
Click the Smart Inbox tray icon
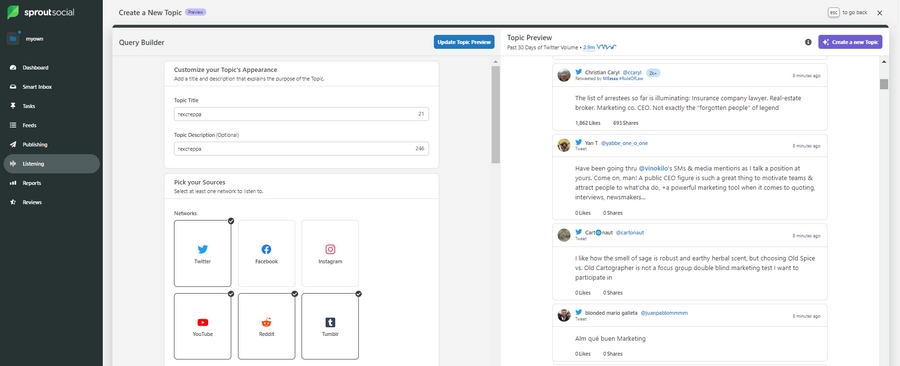tap(13, 87)
